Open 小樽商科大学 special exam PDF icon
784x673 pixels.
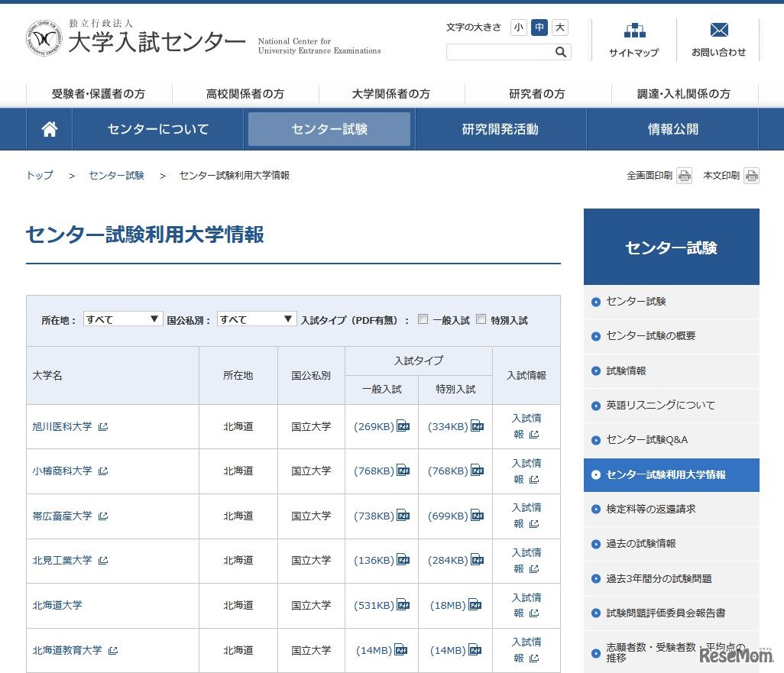[x=477, y=471]
